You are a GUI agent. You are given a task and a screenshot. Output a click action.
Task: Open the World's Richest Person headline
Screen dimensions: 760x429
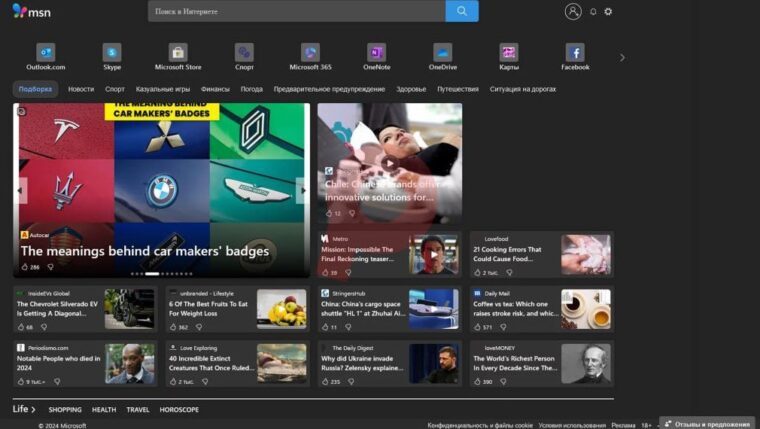tap(515, 363)
